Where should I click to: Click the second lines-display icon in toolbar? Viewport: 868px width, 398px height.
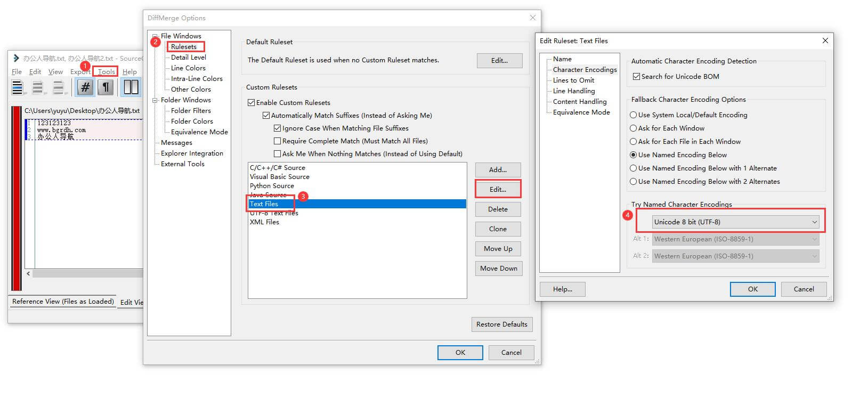coord(38,87)
